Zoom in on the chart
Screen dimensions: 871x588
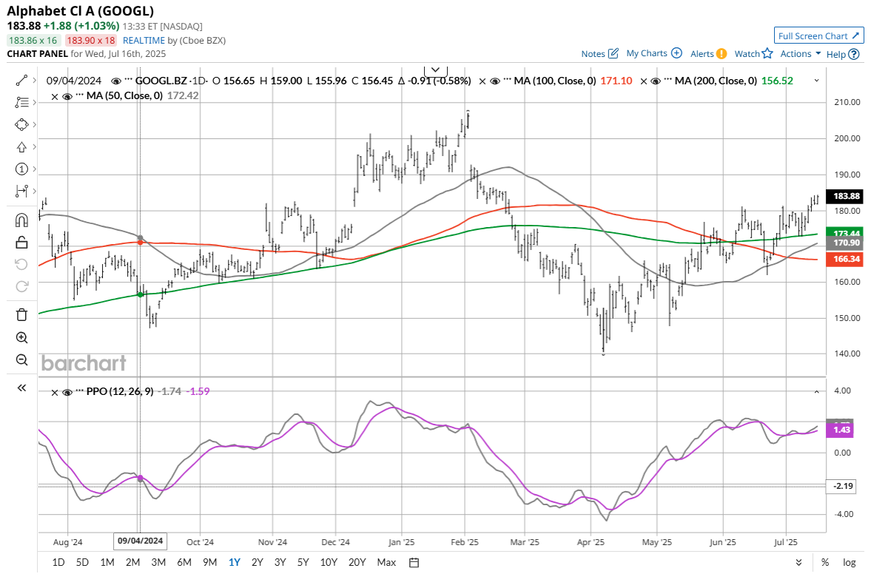pos(21,337)
